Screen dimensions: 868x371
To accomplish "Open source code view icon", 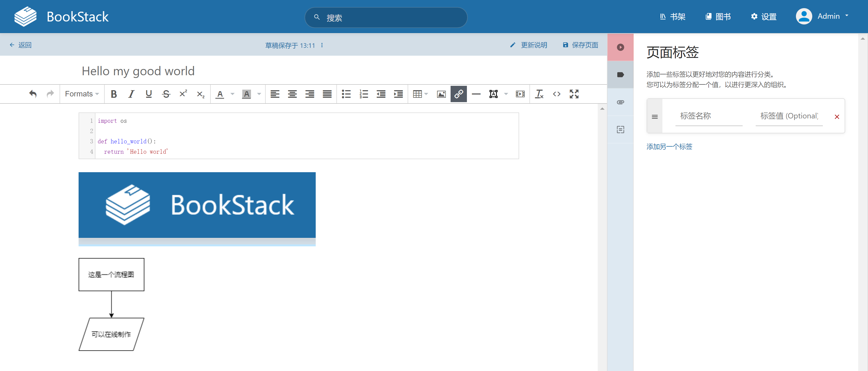I will pos(556,94).
